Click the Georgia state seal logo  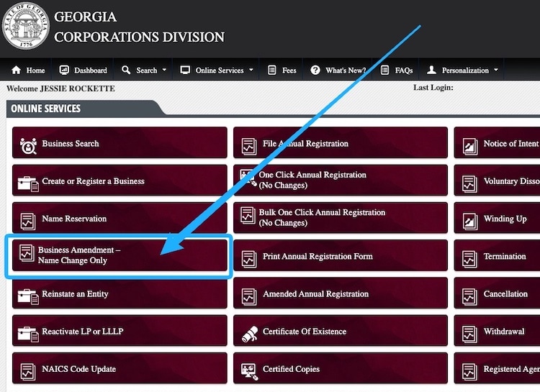coord(25,26)
